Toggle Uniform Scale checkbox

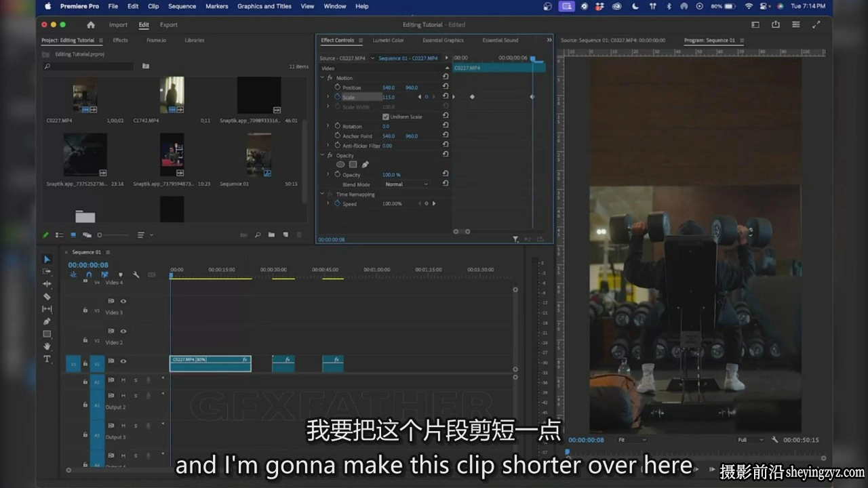[386, 117]
